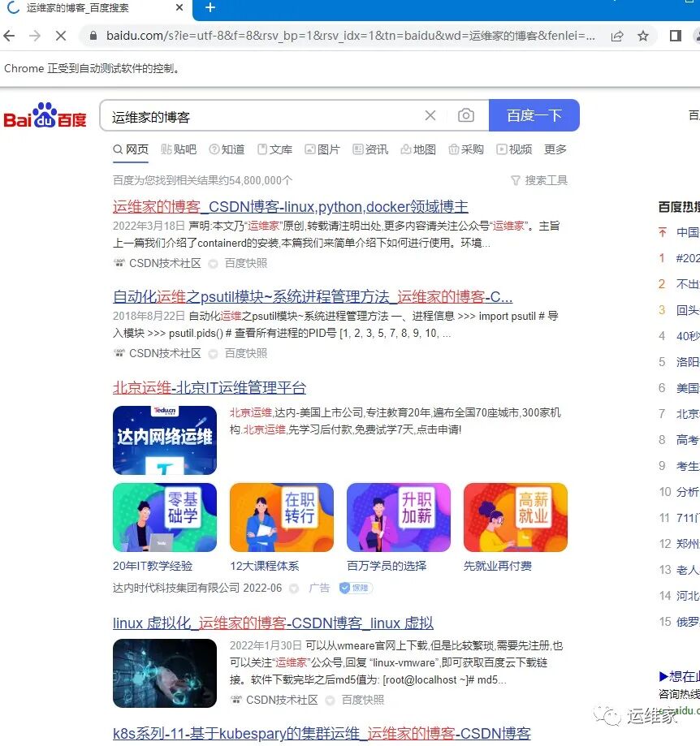Click the site security lock icon
Image resolution: width=700 pixels, height=746 pixels.
[x=93, y=37]
